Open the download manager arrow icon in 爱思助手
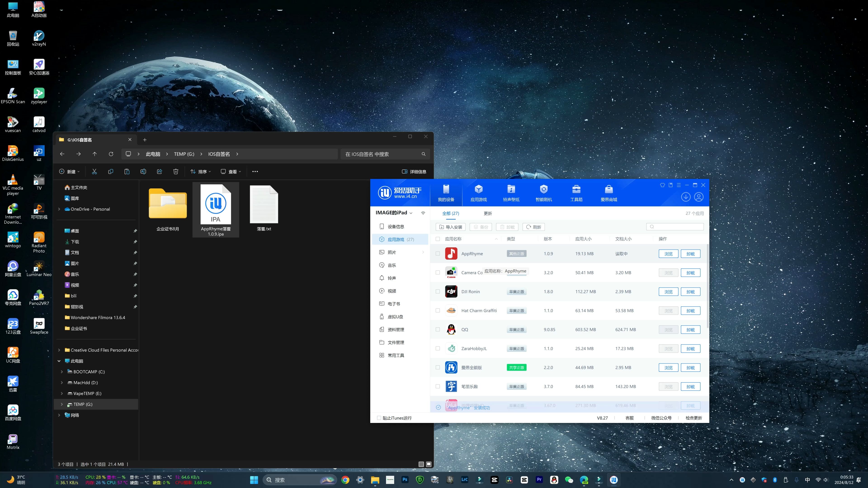The height and width of the screenshot is (488, 868). [686, 197]
